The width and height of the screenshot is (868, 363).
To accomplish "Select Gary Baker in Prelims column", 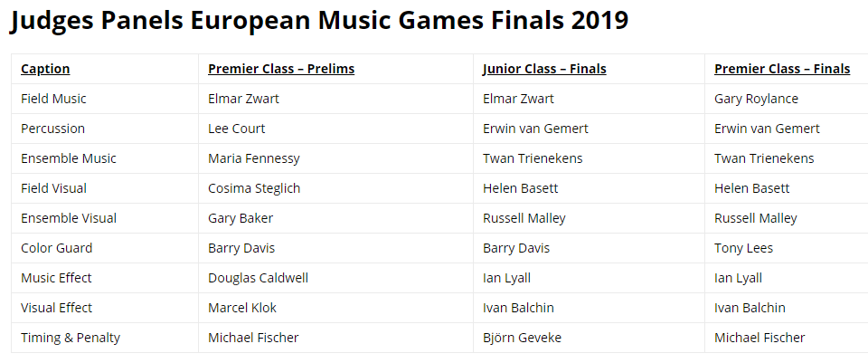I will tap(241, 218).
